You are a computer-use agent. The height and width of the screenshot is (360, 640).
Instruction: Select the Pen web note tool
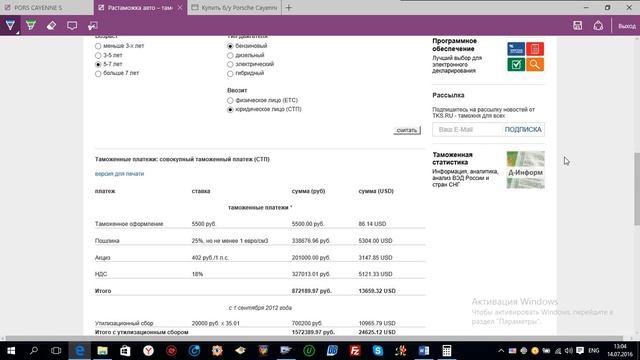10,25
